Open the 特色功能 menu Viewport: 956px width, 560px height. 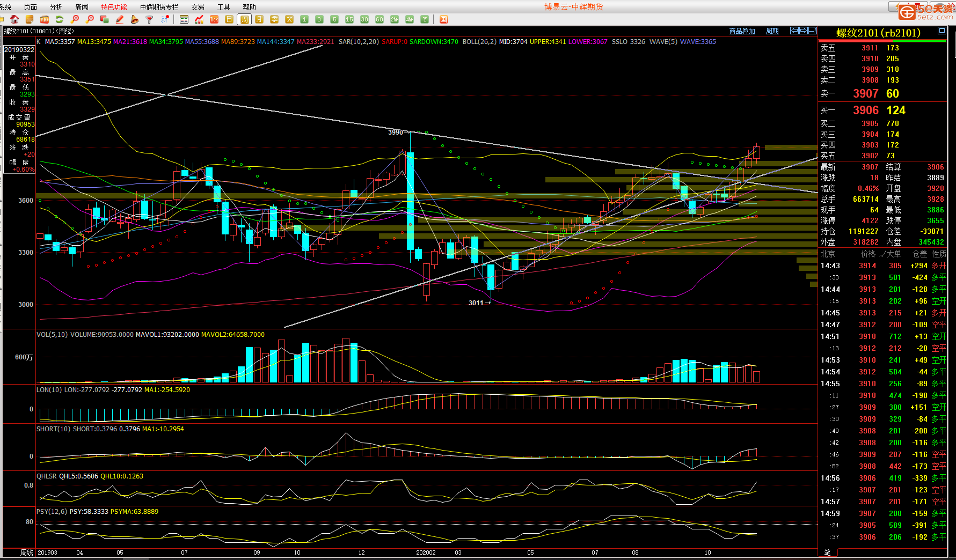click(114, 7)
